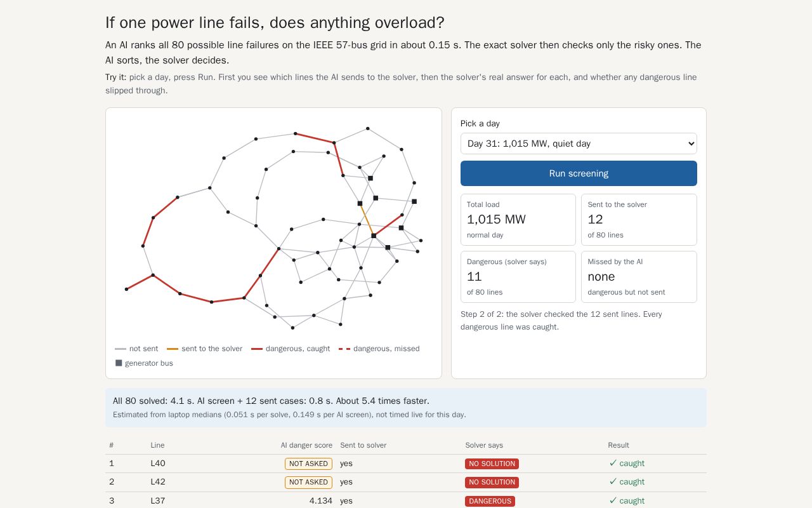Click the Total load 1,015 MW card
The width and height of the screenshot is (812, 508).
pos(518,220)
